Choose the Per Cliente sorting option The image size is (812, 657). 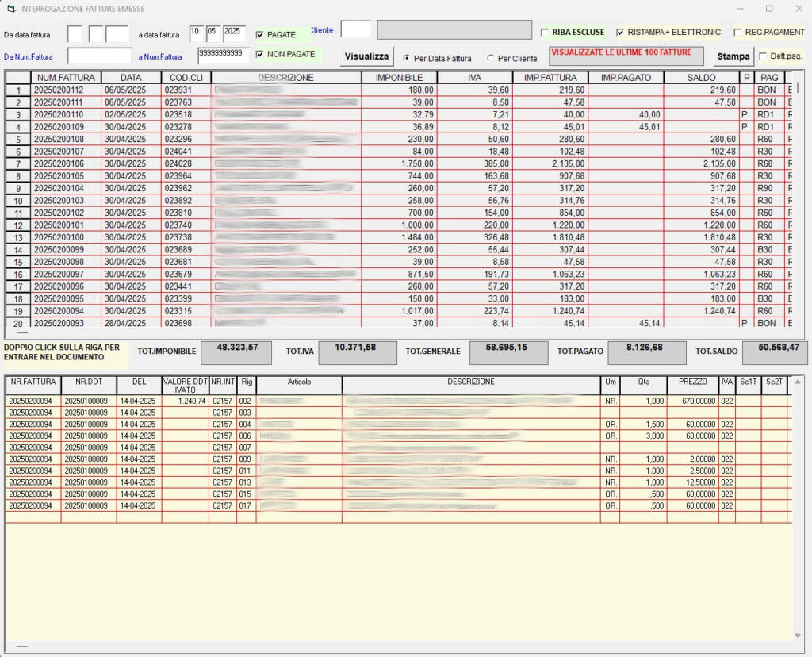[x=490, y=58]
